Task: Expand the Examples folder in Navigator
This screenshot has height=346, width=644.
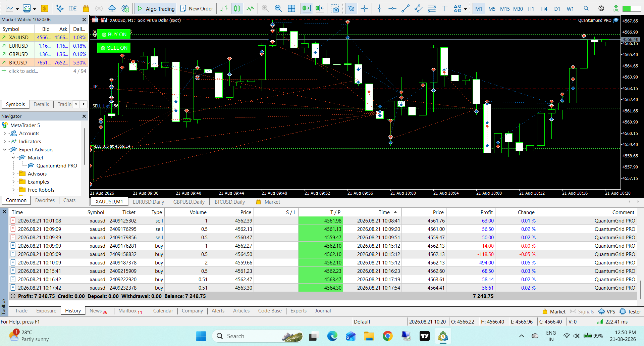Action: click(x=13, y=182)
